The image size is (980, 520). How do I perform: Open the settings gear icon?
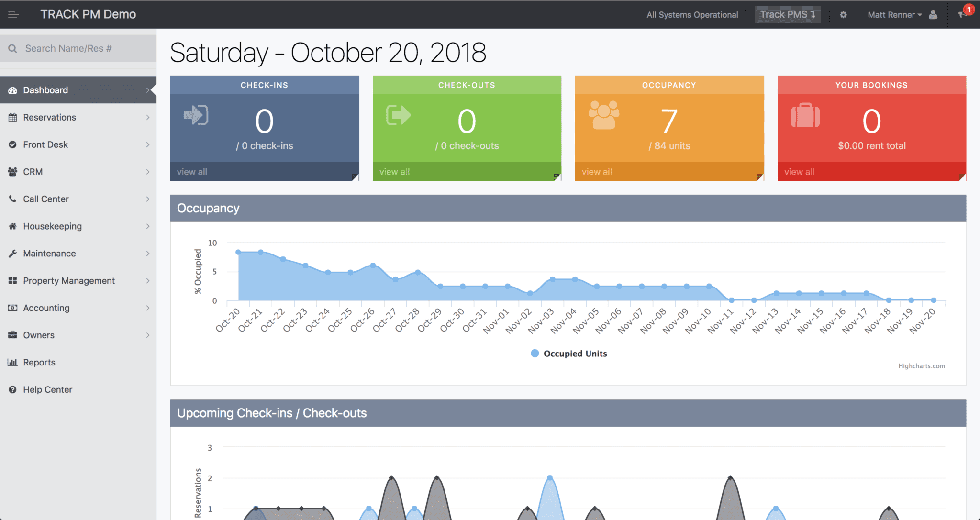pyautogui.click(x=843, y=15)
